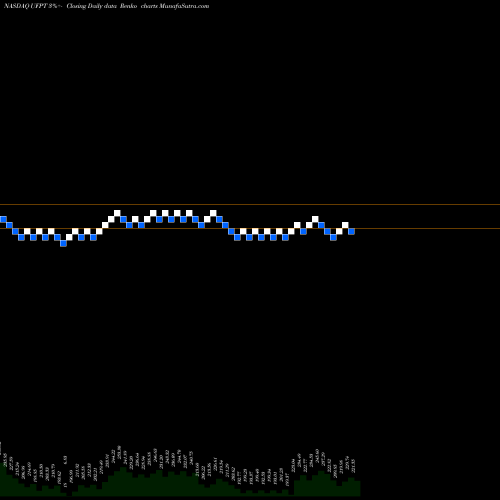Select the first blue brick at chart start

pyautogui.click(x=3, y=219)
